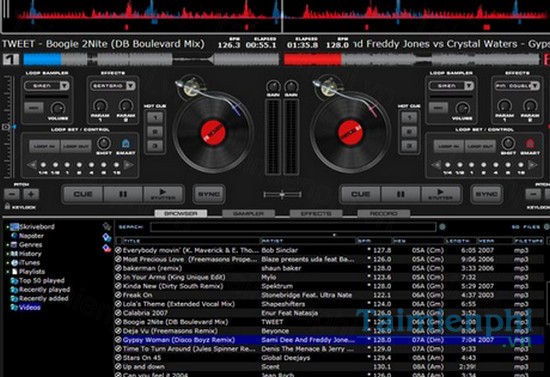Screen dimensions: 550x377
Task: Click the crossfader slider
Action: 282,194
